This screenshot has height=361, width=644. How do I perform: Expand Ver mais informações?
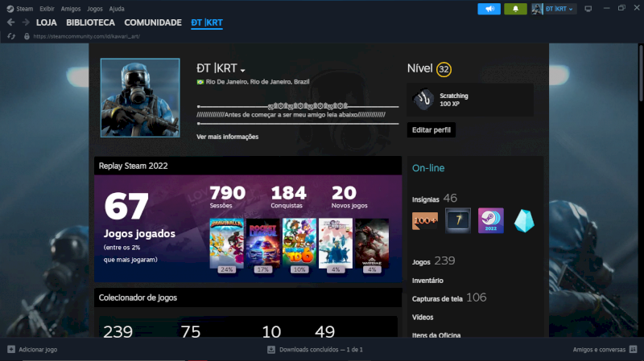pyautogui.click(x=227, y=137)
